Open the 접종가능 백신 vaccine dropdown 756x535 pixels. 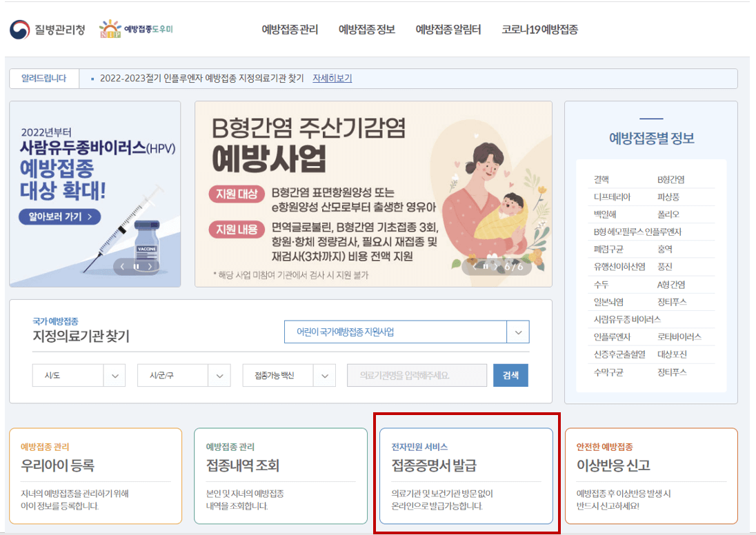pyautogui.click(x=288, y=375)
